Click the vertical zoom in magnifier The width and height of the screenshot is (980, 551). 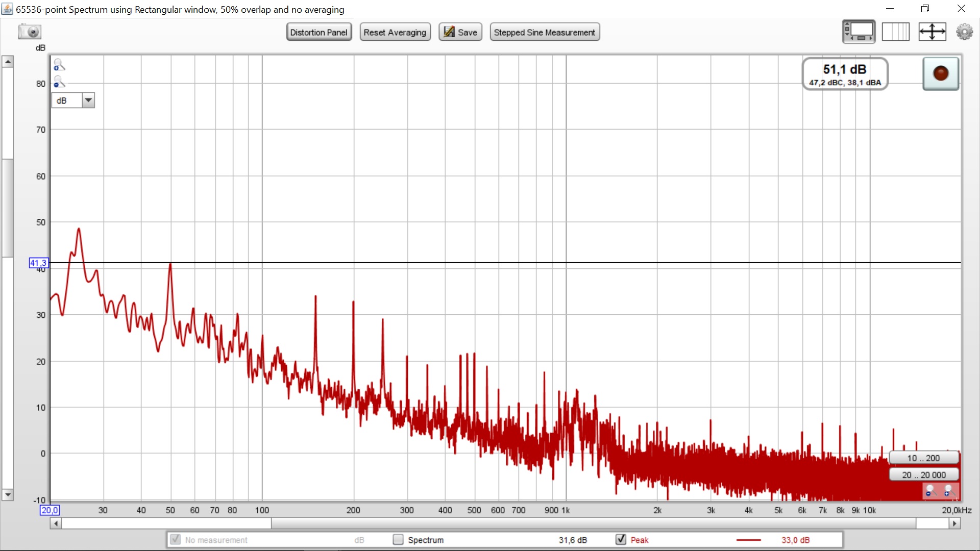pos(59,65)
